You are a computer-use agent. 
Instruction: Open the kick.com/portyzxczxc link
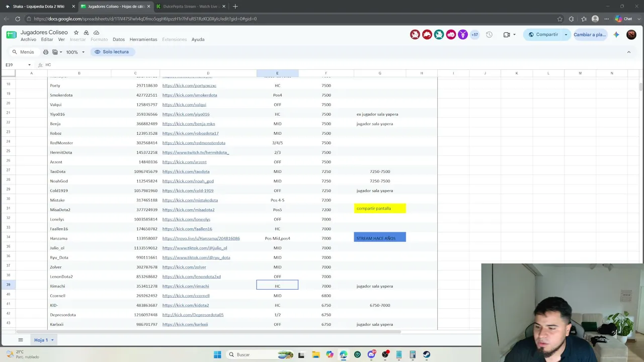pyautogui.click(x=189, y=85)
